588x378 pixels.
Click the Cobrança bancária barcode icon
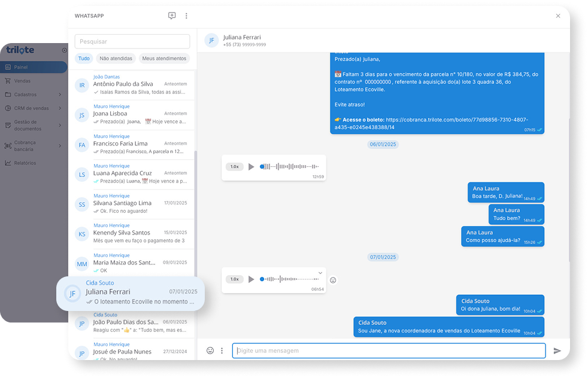(x=8, y=146)
